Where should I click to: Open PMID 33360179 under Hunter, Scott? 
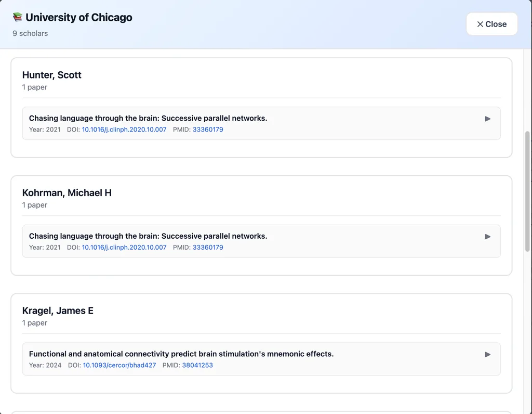[x=208, y=130]
